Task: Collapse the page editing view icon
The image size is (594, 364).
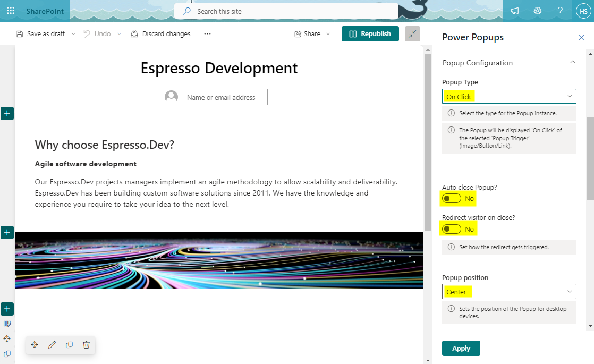Action: tap(412, 33)
